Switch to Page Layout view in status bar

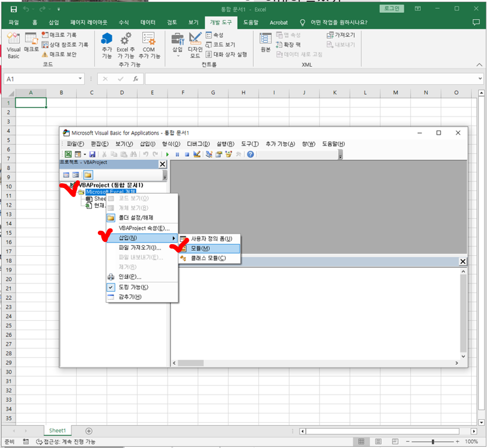378,442
